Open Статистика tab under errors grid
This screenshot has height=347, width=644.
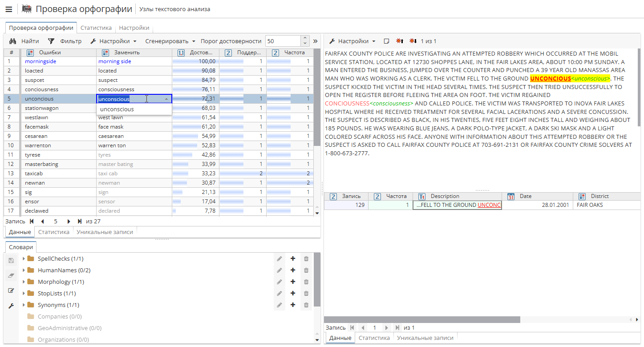(54, 232)
